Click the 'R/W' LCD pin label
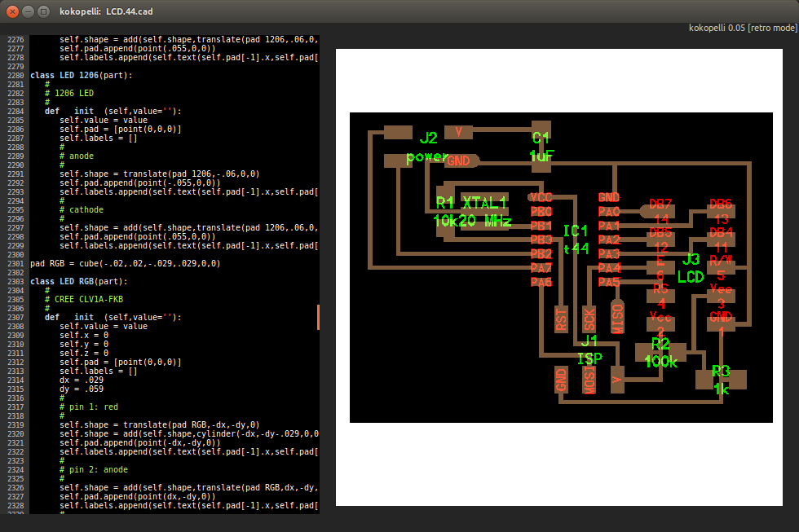This screenshot has height=532, width=799. [721, 261]
